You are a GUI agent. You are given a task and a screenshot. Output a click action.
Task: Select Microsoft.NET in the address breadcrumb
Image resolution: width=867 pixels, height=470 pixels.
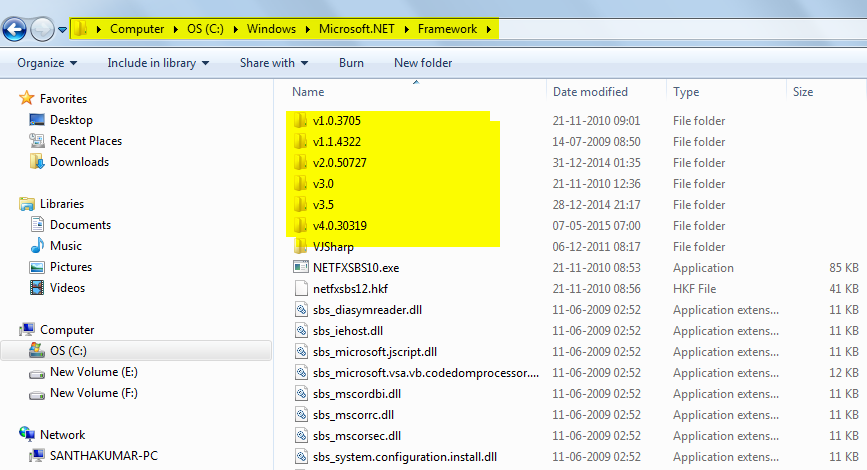click(x=357, y=29)
